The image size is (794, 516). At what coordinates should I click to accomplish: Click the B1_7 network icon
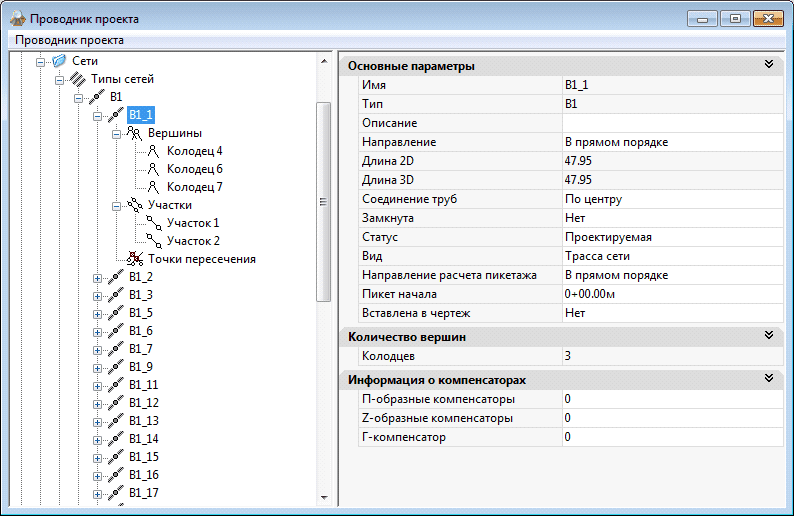[115, 349]
